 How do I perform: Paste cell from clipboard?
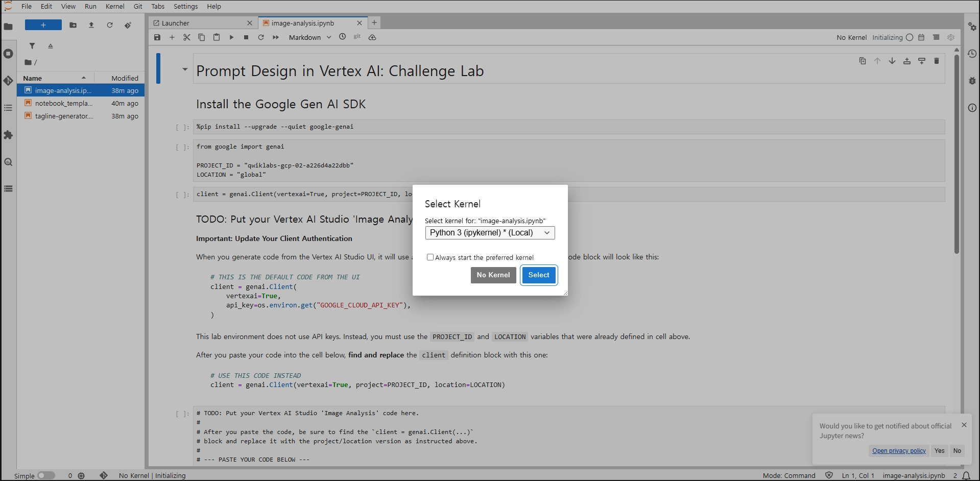point(217,37)
